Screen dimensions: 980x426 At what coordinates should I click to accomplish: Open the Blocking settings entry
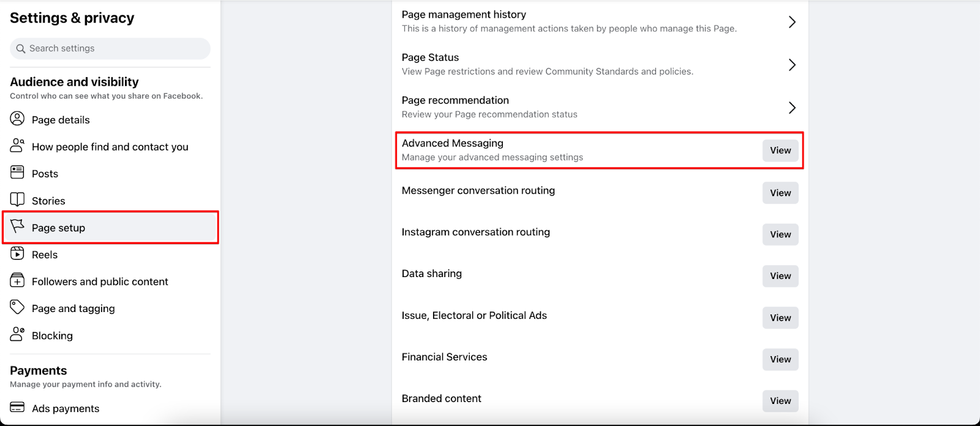[110, 335]
